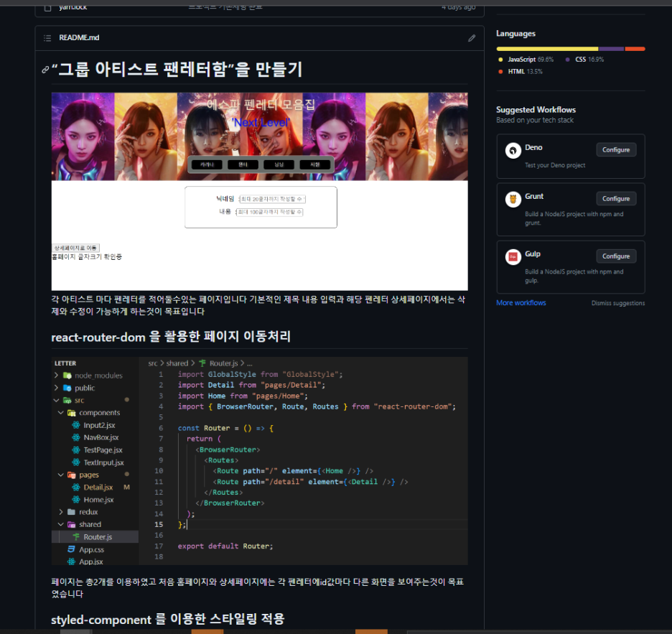Open the README outline list icon
This screenshot has height=634, width=672.
(x=47, y=38)
